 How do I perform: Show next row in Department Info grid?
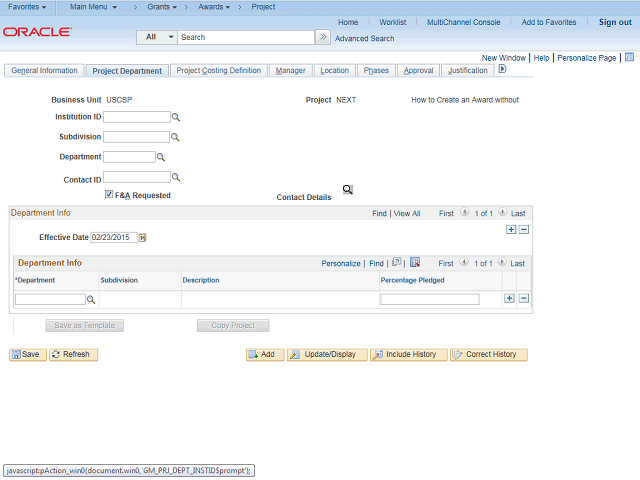[x=502, y=262]
